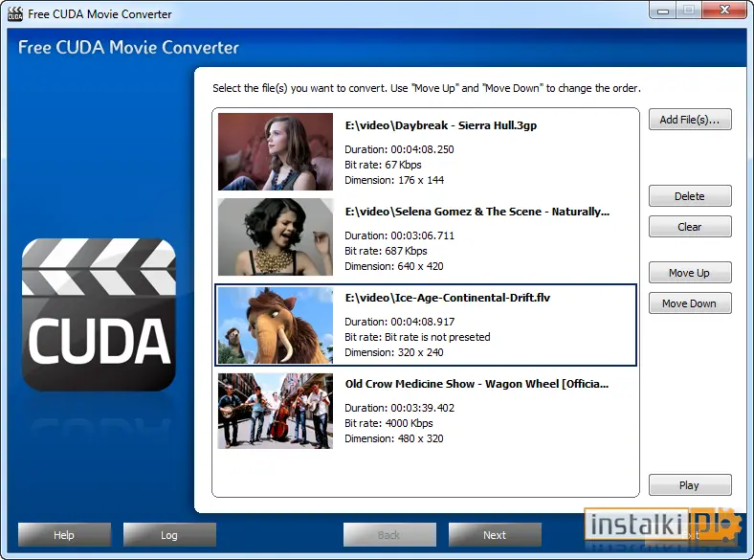Click the Duration 00:03:39.402 text
Viewport: 754px width, 560px height.
tap(399, 408)
